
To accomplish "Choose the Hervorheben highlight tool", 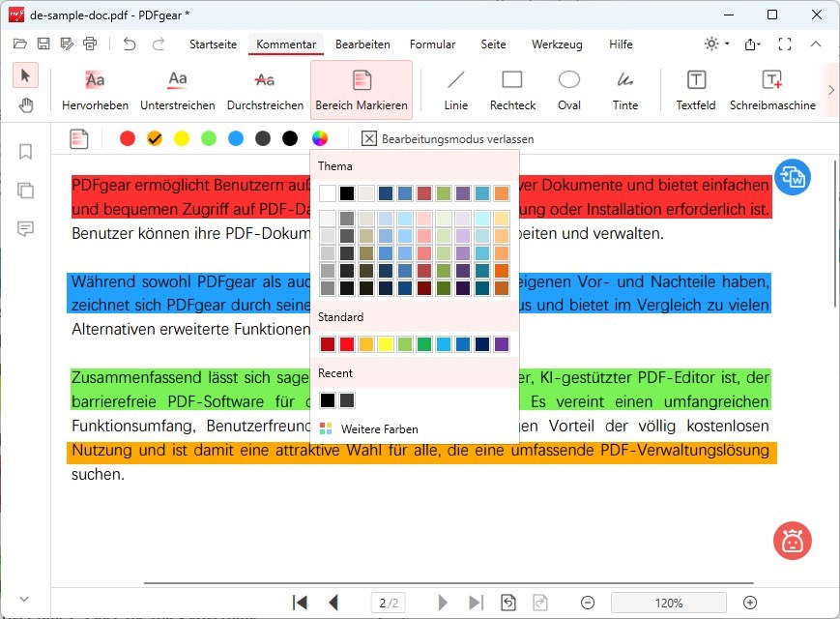I will (x=95, y=90).
